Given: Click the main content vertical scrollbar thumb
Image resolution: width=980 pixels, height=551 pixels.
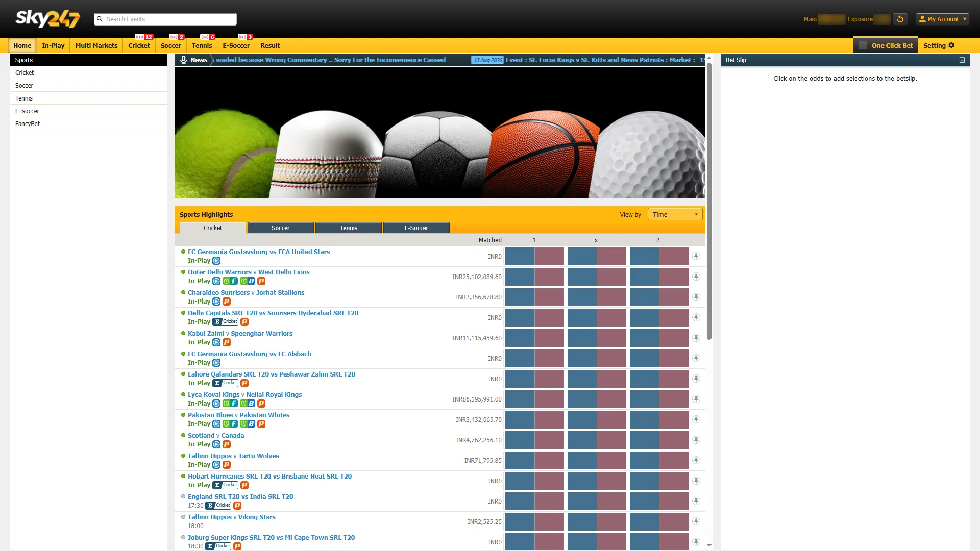Looking at the screenshot, I should (x=709, y=201).
